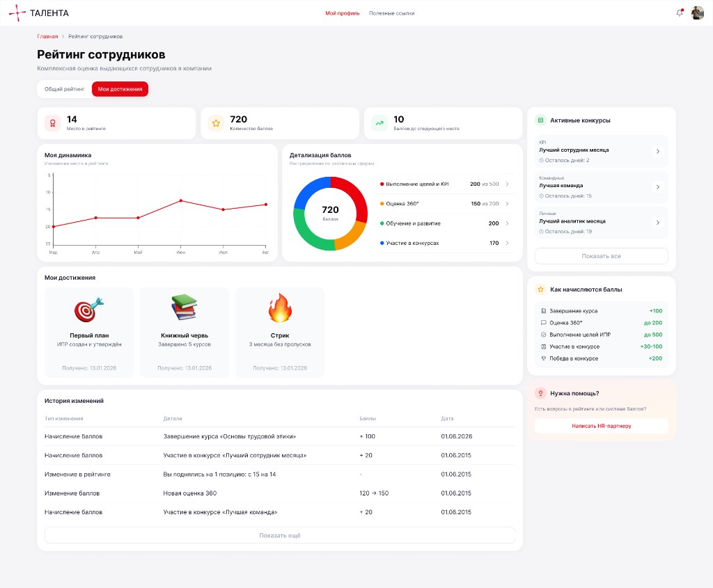The image size is (713, 588).
Task: Expand the Оценка 360° row chevron
Action: pyautogui.click(x=507, y=204)
